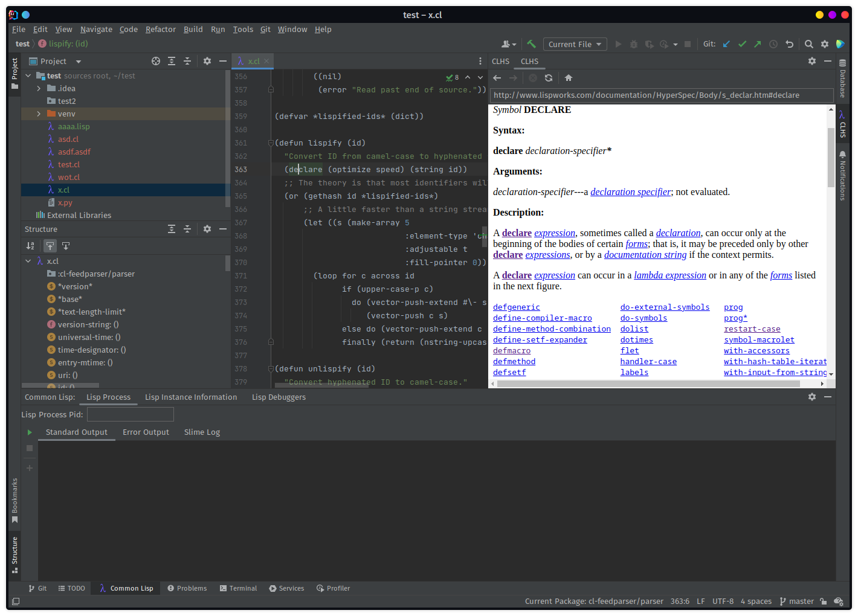Click the Git update project arrow
This screenshot has height=616, width=858.
pyautogui.click(x=726, y=44)
